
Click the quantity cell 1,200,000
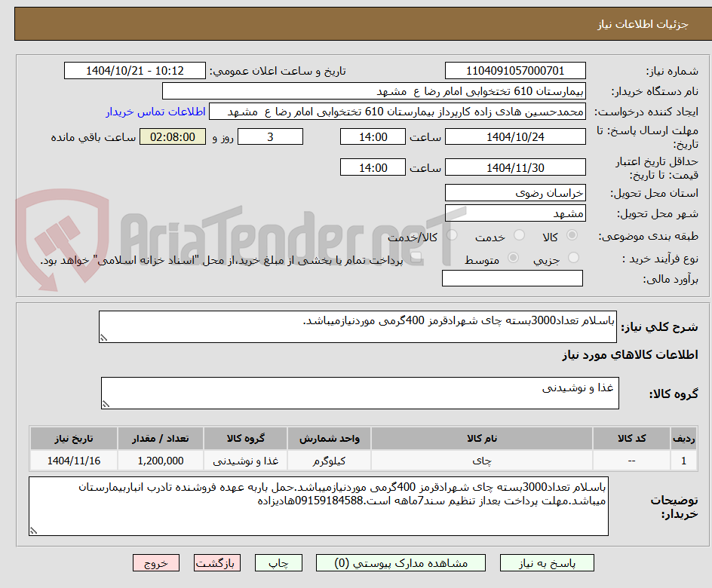click(161, 461)
